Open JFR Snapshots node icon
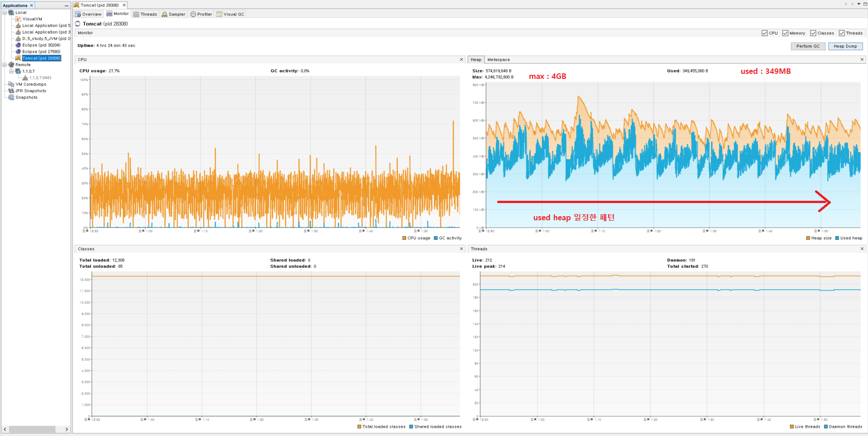868x436 pixels. pos(11,91)
